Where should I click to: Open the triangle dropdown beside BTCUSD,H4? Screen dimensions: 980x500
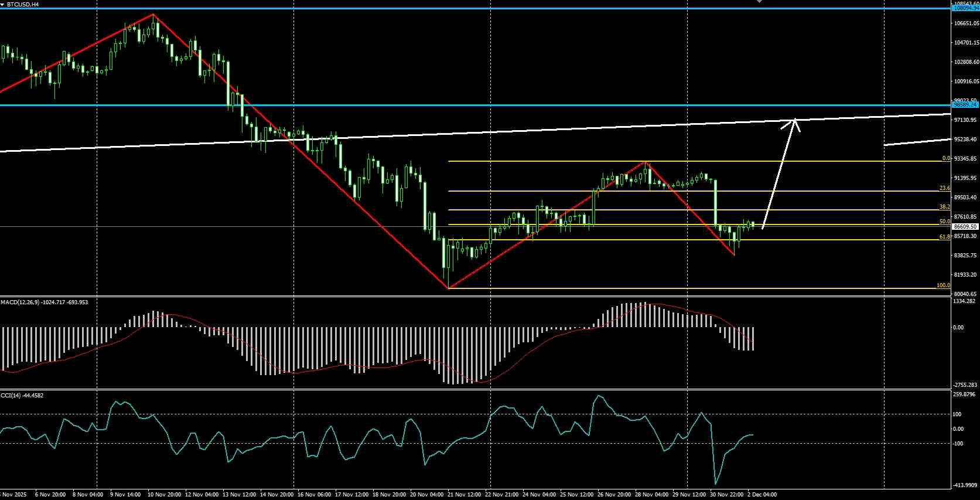[x=3, y=4]
